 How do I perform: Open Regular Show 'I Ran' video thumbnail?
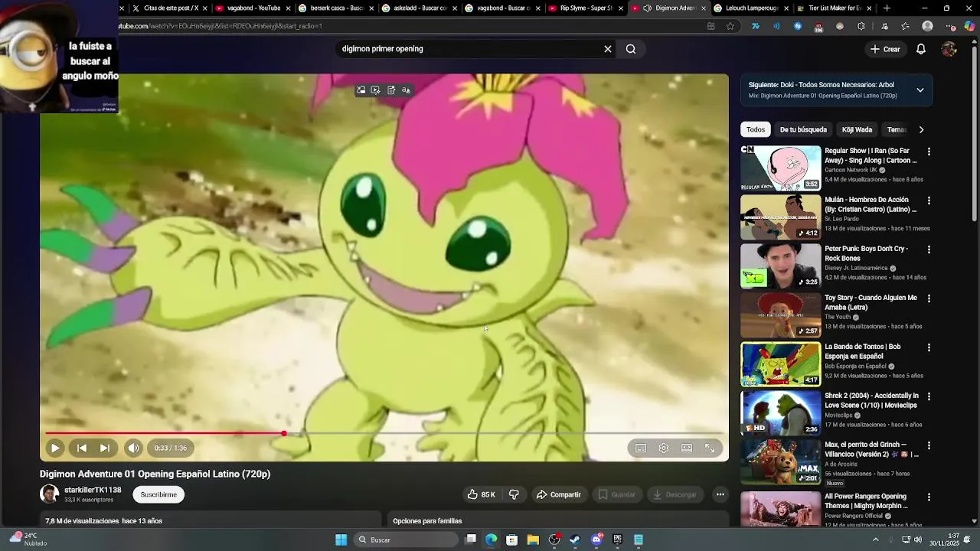pos(780,168)
